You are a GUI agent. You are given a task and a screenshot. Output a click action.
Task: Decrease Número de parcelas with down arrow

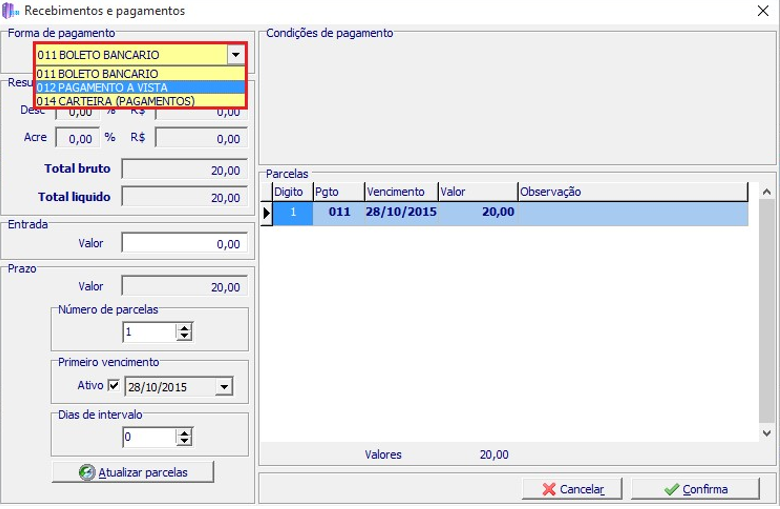coord(185,336)
